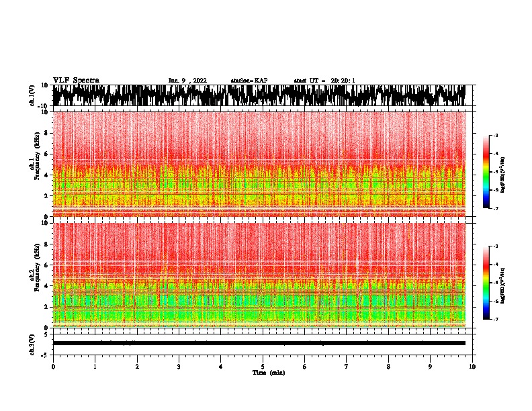Click the "-3" label on ch.2 colorbar

click(x=496, y=246)
